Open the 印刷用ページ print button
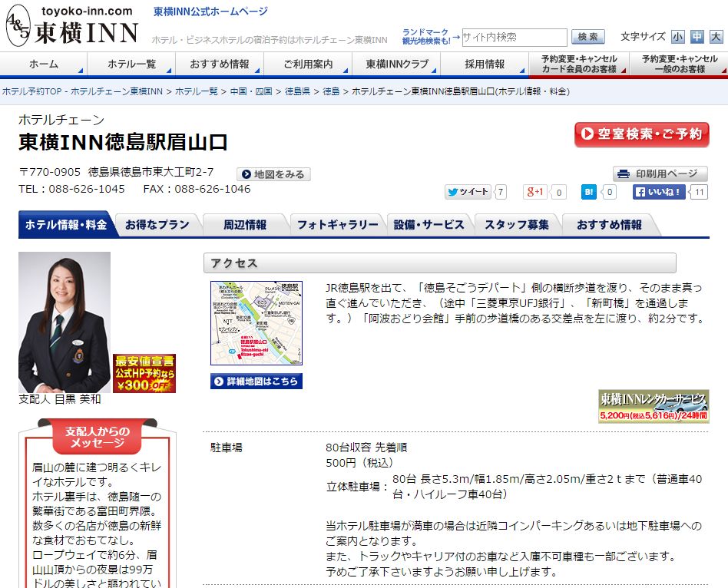 click(x=660, y=173)
